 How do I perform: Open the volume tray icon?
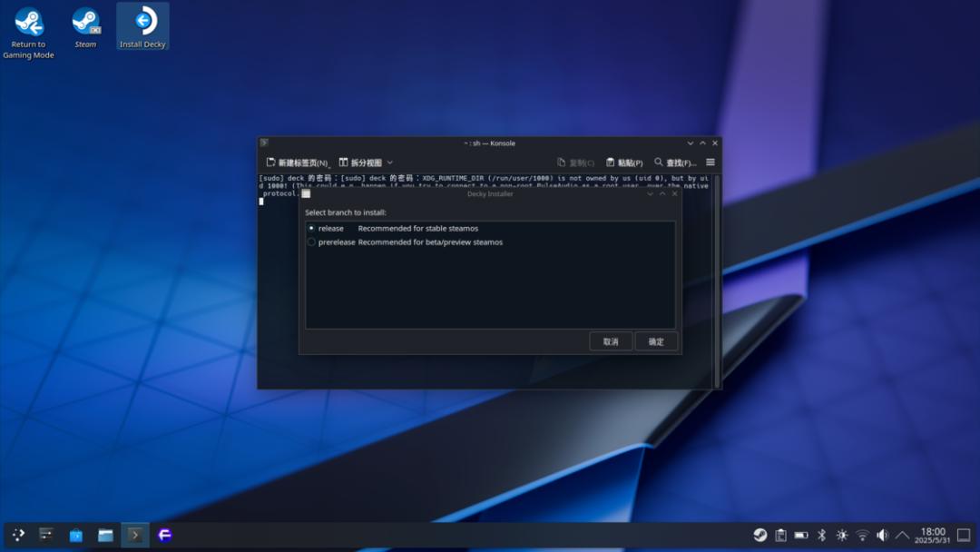click(883, 535)
